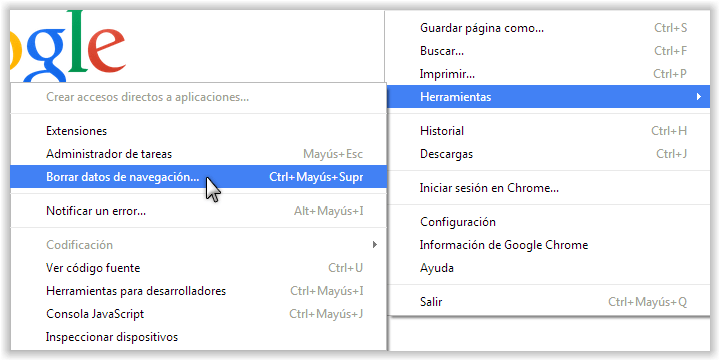This screenshot has width=720, height=361.
Task: Open Herramientas para desarrolladores
Action: [198, 291]
